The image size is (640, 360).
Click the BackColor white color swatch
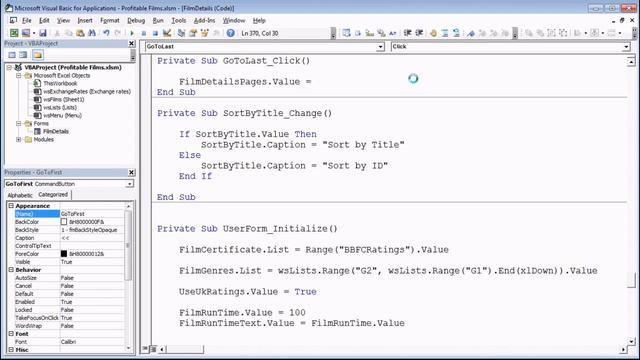pyautogui.click(x=64, y=222)
